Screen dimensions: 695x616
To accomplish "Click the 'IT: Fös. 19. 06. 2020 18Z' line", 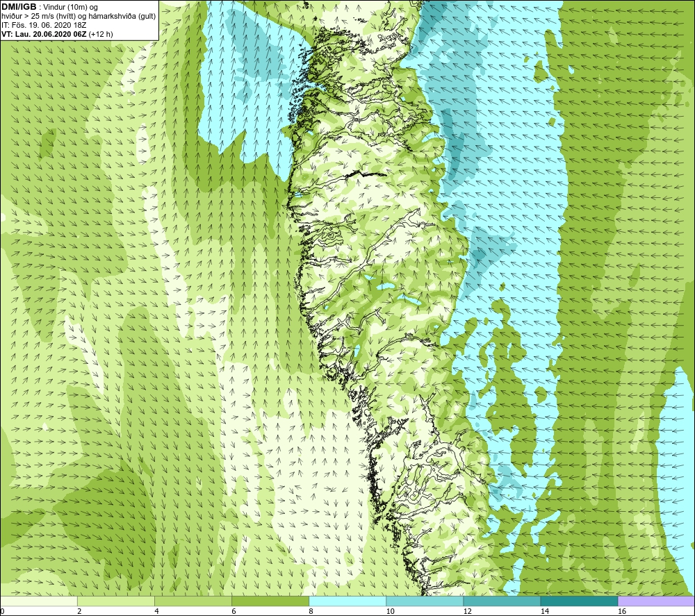I will (44, 25).
